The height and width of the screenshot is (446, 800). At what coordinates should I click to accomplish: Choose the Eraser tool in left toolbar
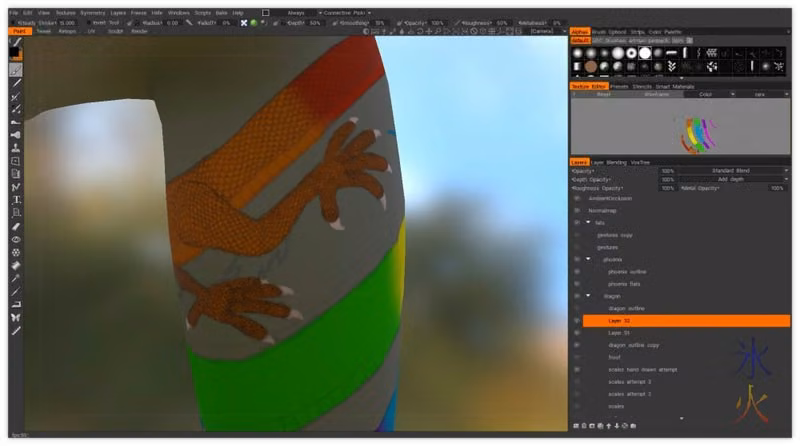(16, 226)
